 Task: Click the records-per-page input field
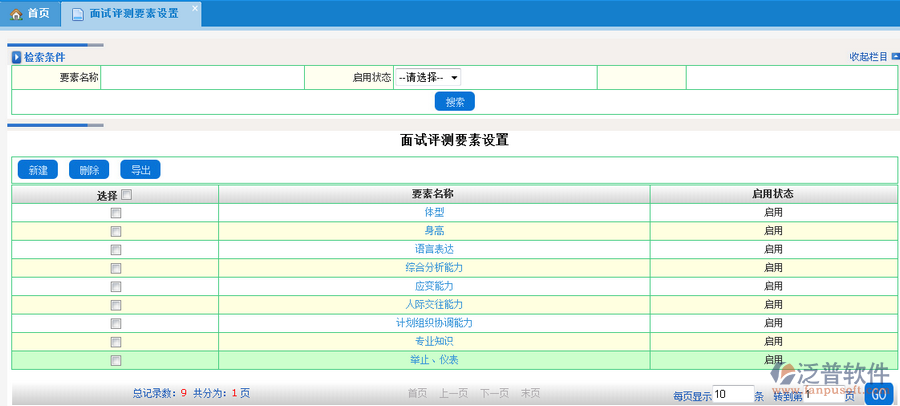pyautogui.click(x=732, y=393)
